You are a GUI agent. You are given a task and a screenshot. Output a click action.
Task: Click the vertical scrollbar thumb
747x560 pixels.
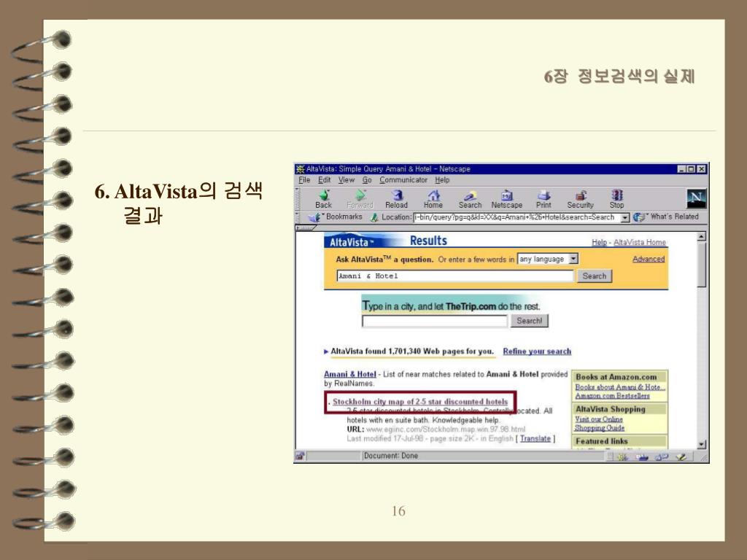[701, 264]
